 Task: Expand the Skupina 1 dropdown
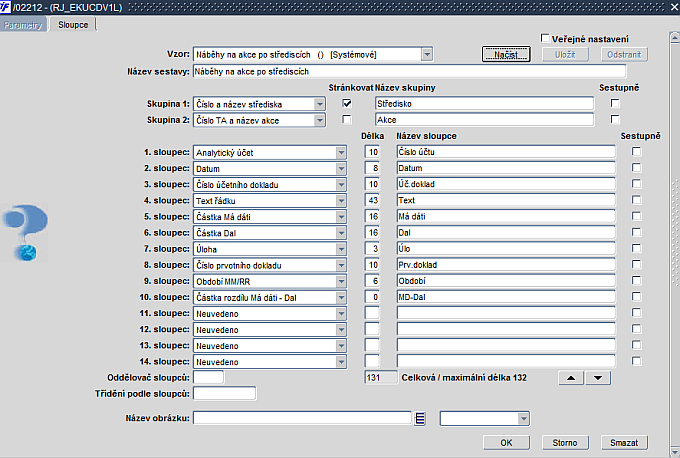[320, 104]
